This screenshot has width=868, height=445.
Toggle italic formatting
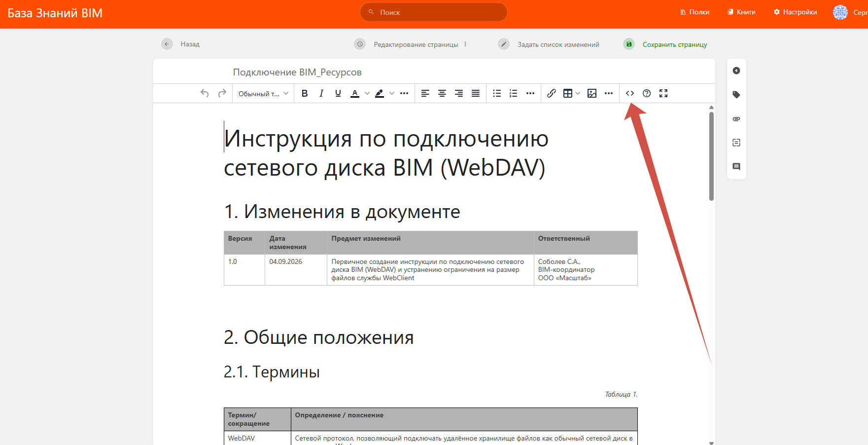(321, 93)
